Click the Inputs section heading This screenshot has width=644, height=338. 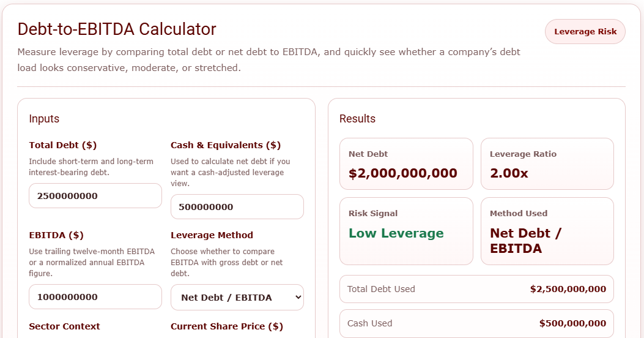click(x=44, y=119)
